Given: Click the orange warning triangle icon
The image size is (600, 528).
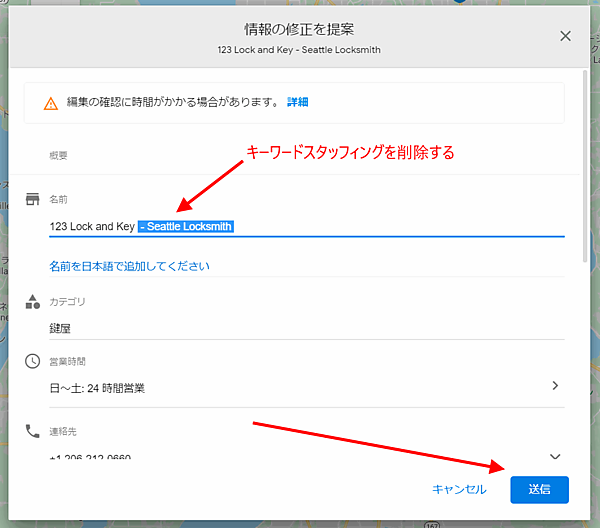Looking at the screenshot, I should click(x=51, y=103).
